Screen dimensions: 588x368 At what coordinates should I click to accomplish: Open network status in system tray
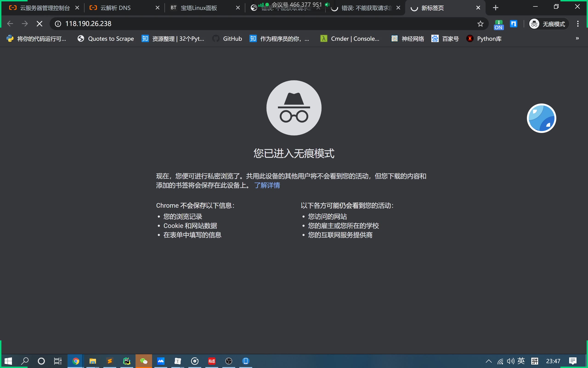coord(500,361)
